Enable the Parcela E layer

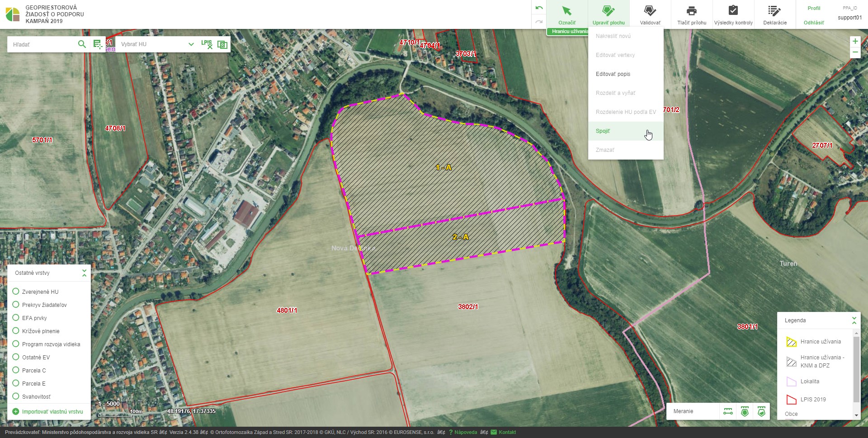[x=16, y=383]
